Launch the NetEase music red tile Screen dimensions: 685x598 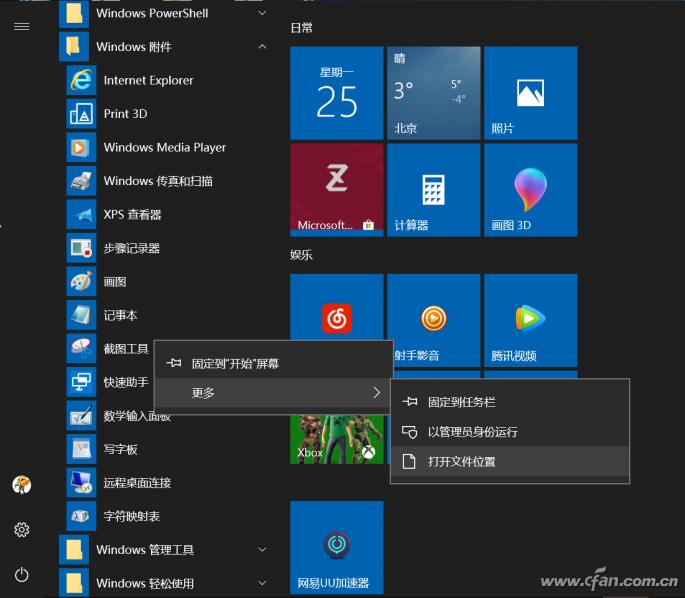click(x=337, y=308)
